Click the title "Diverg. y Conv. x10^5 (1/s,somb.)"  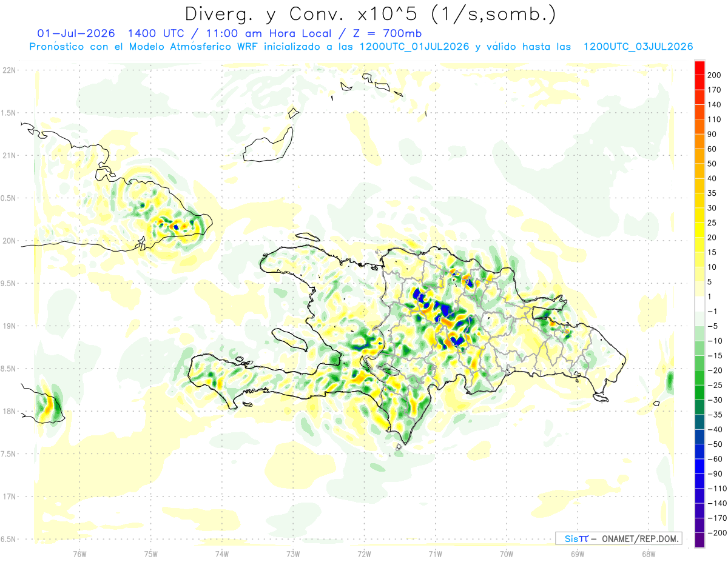click(x=369, y=14)
